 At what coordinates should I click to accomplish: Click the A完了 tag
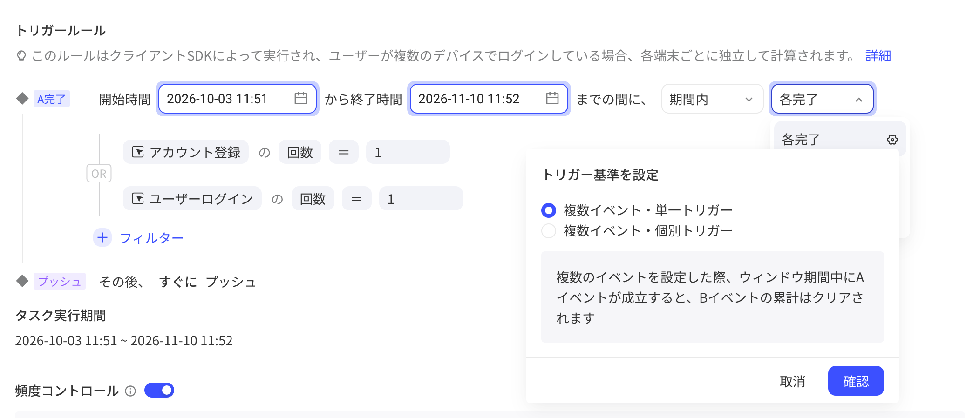point(52,99)
